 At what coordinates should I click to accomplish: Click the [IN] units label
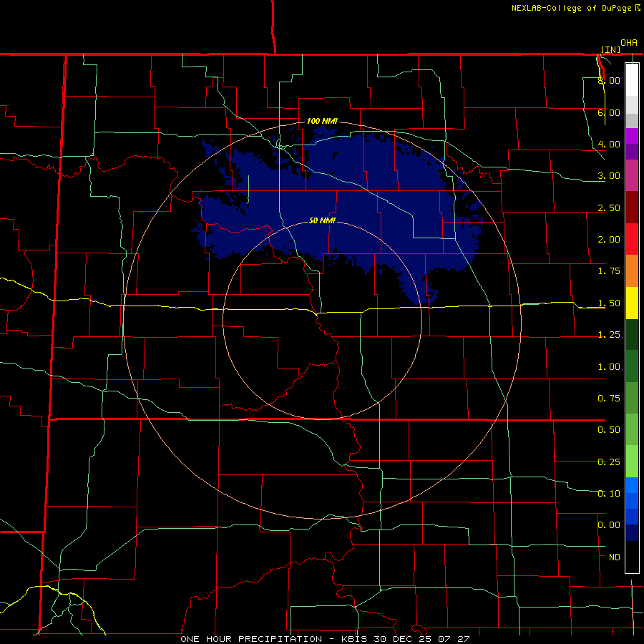611,49
